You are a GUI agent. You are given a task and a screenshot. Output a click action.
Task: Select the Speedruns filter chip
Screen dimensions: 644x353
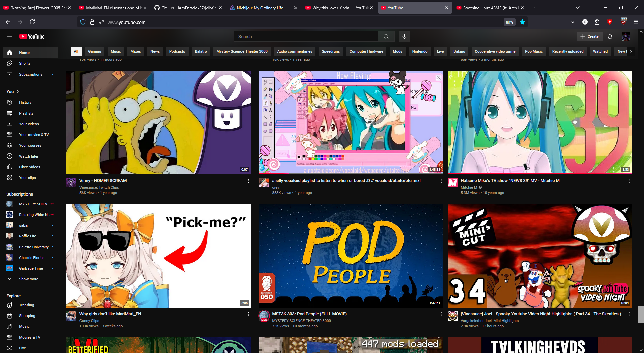pos(331,51)
